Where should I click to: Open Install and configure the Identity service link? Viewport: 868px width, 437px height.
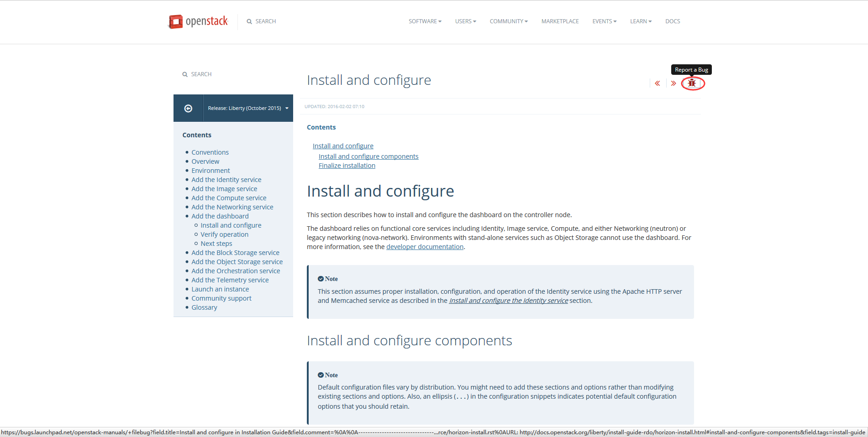(509, 301)
